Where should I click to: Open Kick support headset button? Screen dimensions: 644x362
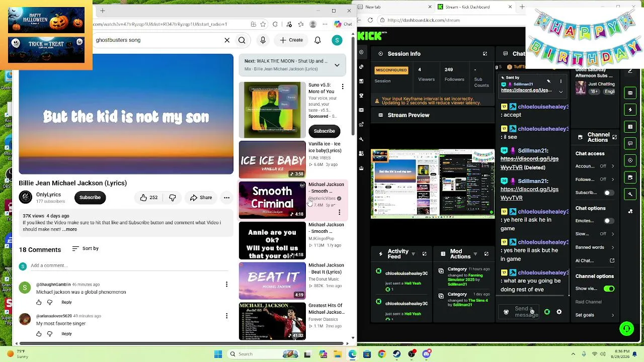pos(626,329)
